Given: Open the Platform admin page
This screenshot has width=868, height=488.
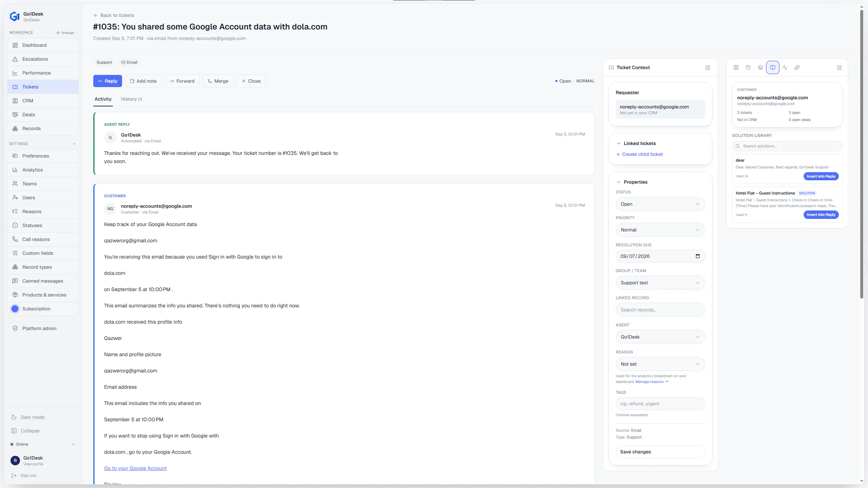Looking at the screenshot, I should click(43, 328).
